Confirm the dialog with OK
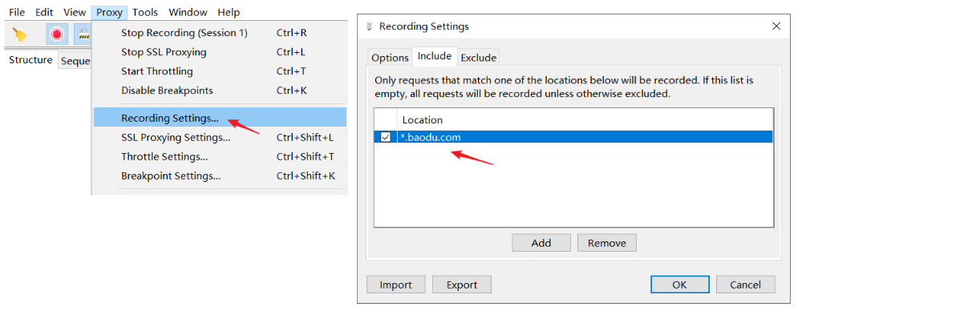Viewport: 980px width, 323px height. tap(679, 285)
